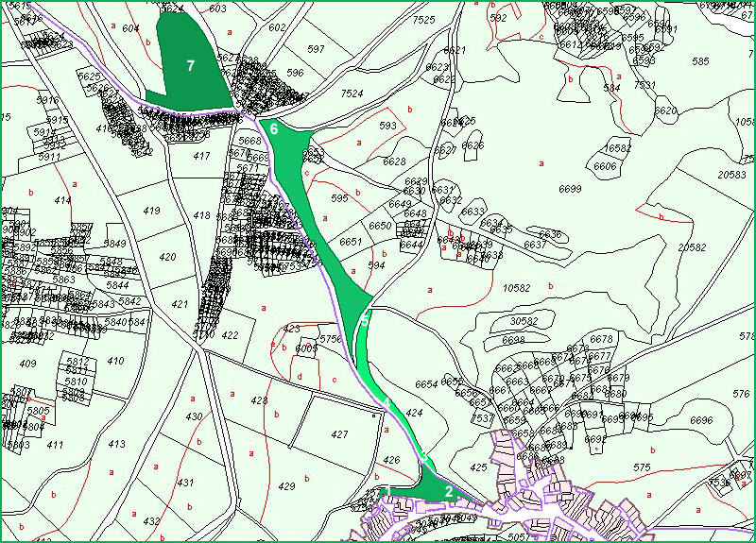Select parcel number 419
Screen dimensions: 756x543
(x=151, y=211)
